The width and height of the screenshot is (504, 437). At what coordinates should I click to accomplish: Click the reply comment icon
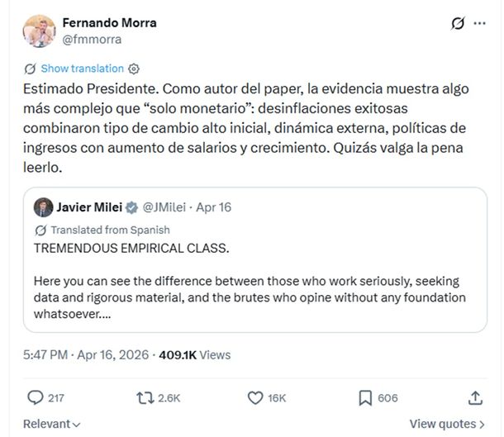click(35, 397)
